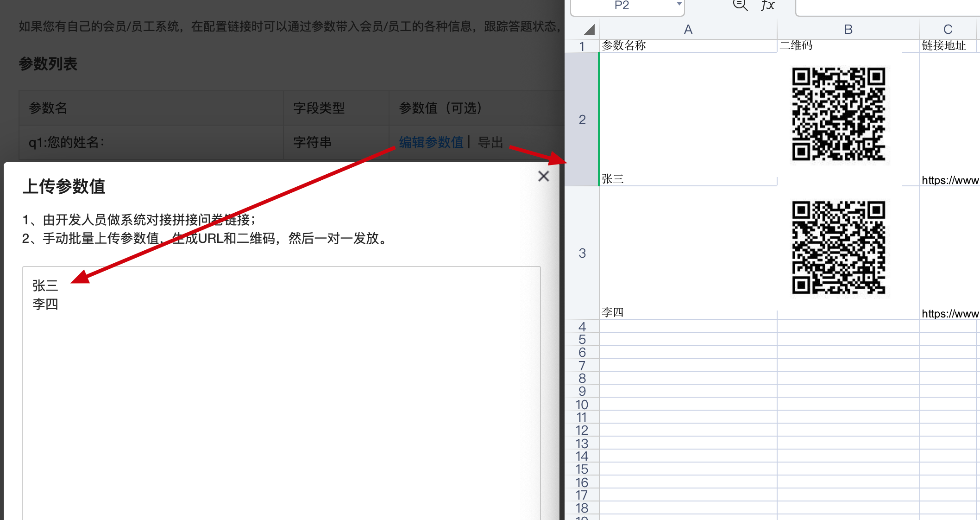Screen dimensions: 980x520
Task: Select row 18 header
Action: [582, 508]
